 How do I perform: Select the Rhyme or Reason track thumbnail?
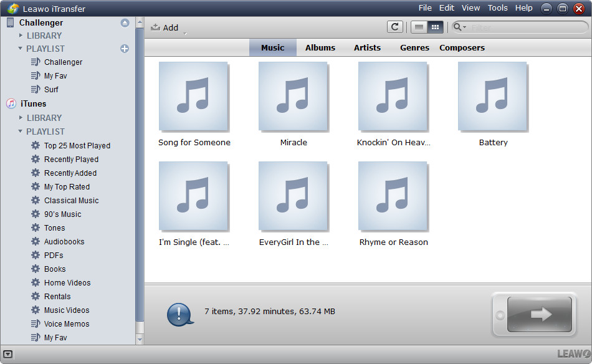pos(393,196)
